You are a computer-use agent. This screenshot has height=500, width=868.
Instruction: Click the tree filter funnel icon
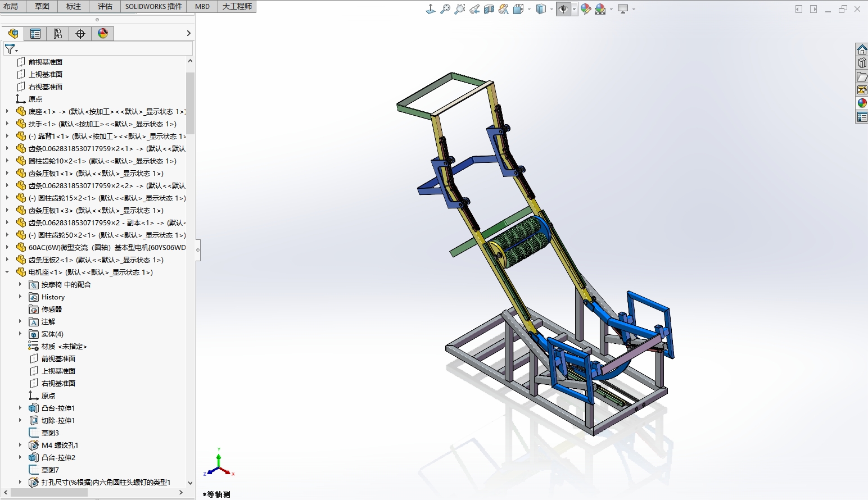[x=10, y=49]
